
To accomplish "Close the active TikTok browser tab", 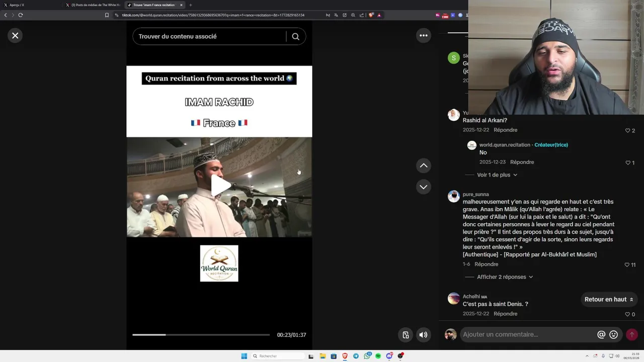I will coord(181,5).
